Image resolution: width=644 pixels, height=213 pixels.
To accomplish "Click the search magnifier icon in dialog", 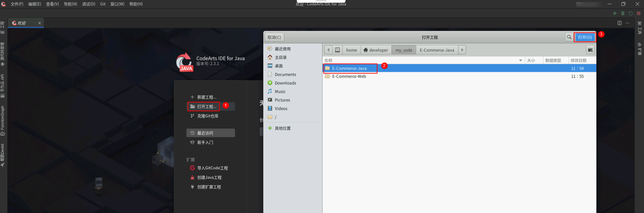I will 569,37.
